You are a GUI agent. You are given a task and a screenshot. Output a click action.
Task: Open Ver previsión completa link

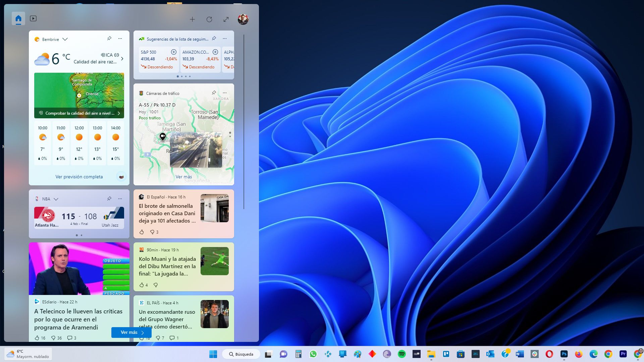79,177
